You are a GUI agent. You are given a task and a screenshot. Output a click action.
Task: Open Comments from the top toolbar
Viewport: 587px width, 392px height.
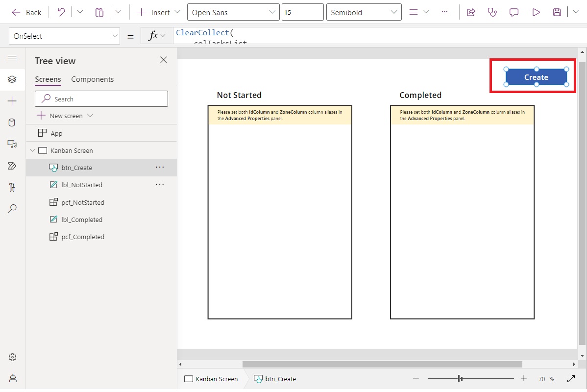tap(514, 12)
